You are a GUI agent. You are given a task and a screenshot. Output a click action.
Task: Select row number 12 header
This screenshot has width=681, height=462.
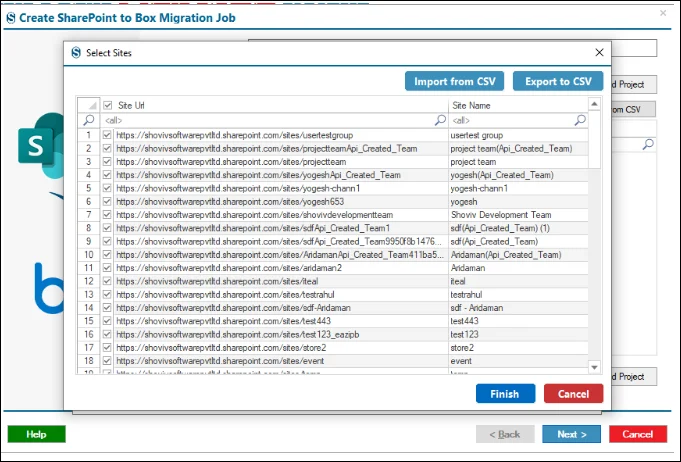[x=89, y=281]
